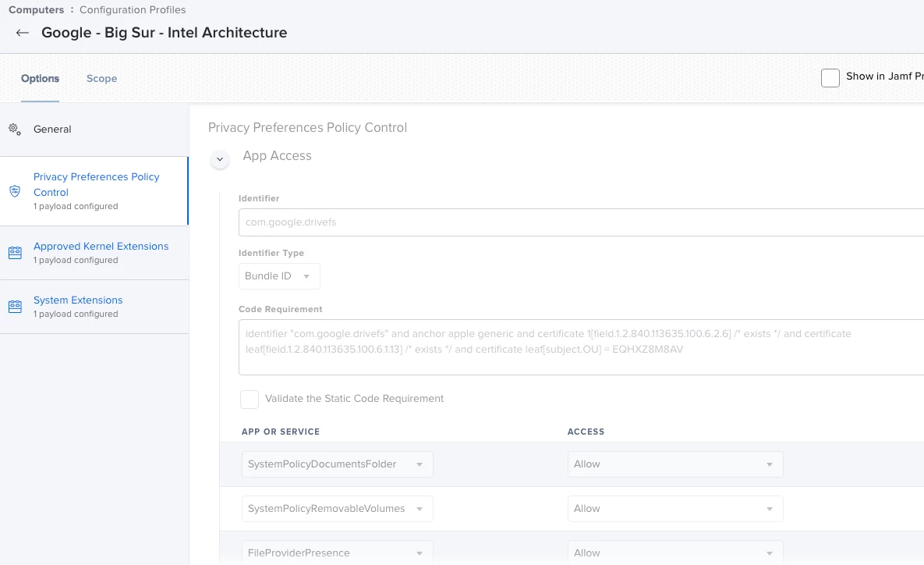Viewport: 924px width, 565px height.
Task: Switch to the Scope tab
Action: point(101,79)
